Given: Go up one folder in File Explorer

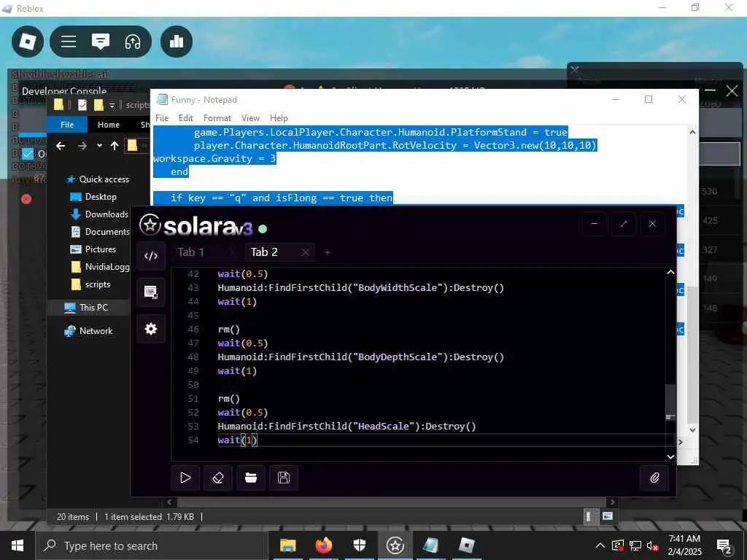Looking at the screenshot, I should (115, 146).
